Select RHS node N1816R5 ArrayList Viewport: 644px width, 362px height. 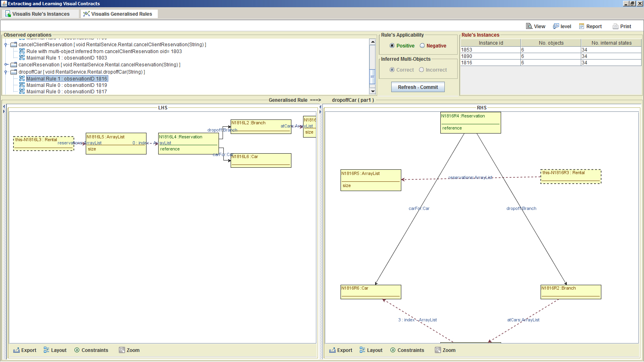pos(371,180)
